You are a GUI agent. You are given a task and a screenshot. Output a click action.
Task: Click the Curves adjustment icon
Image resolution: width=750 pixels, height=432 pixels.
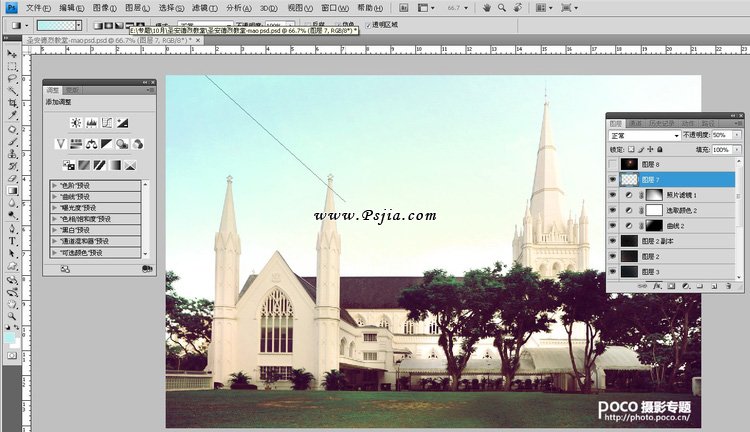point(106,122)
